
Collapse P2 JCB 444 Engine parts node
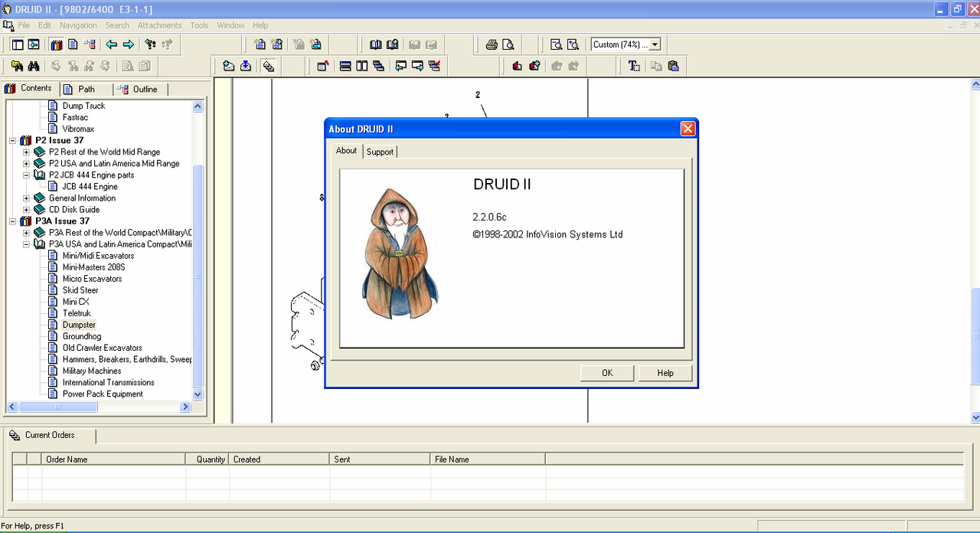[26, 175]
